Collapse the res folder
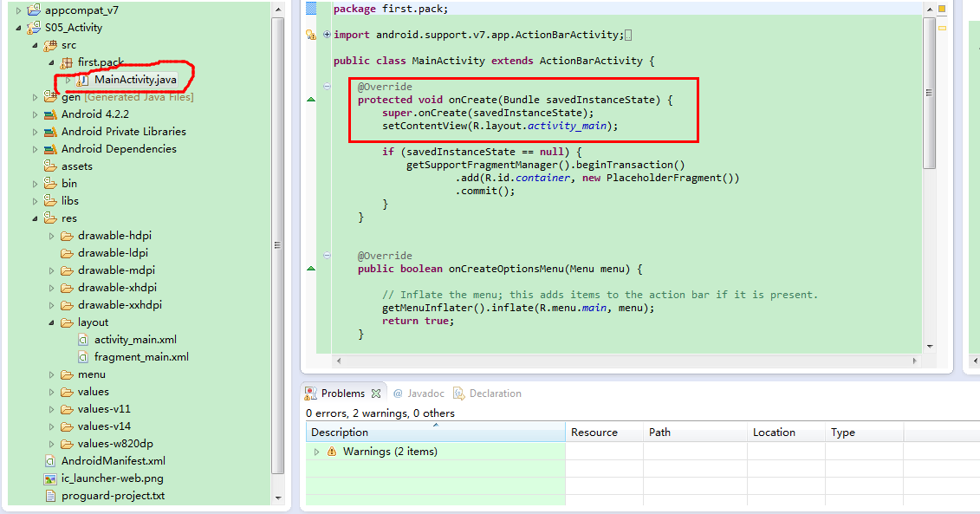The height and width of the screenshot is (514, 980). [x=35, y=218]
